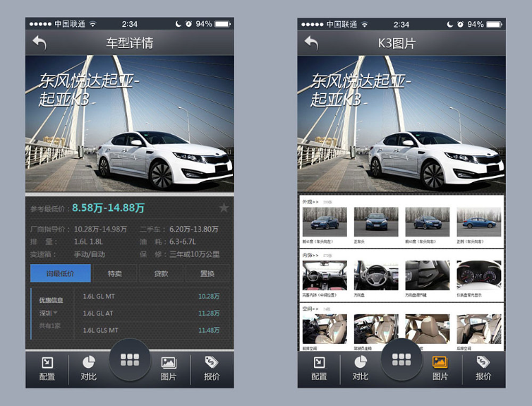The image size is (532, 406).
Task: Expand the 外观>> photo category
Action: 310,202
